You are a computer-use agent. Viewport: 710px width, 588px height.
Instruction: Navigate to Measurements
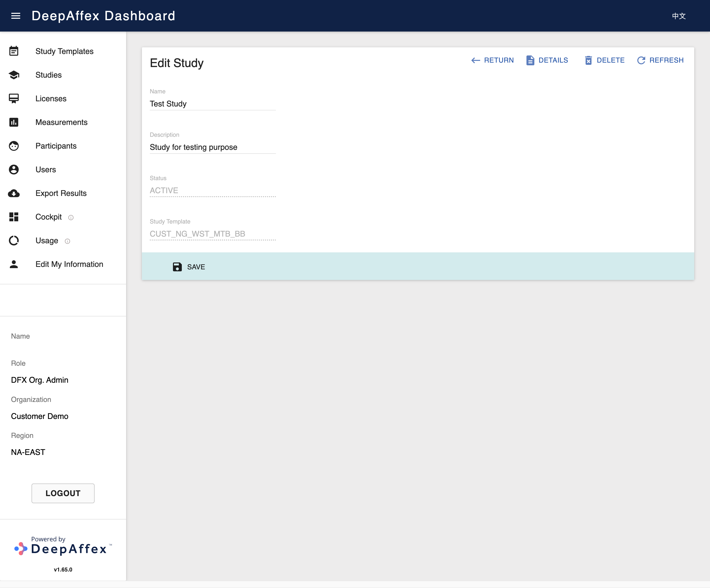pos(61,122)
